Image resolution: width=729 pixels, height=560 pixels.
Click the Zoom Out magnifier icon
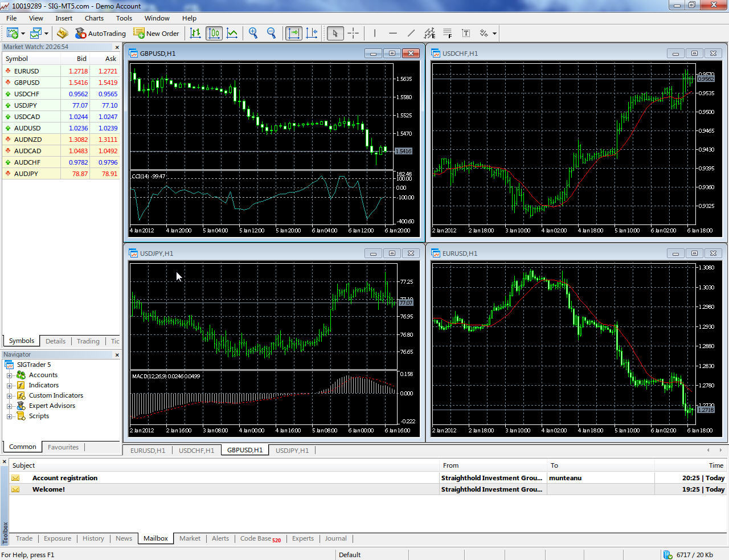(272, 33)
